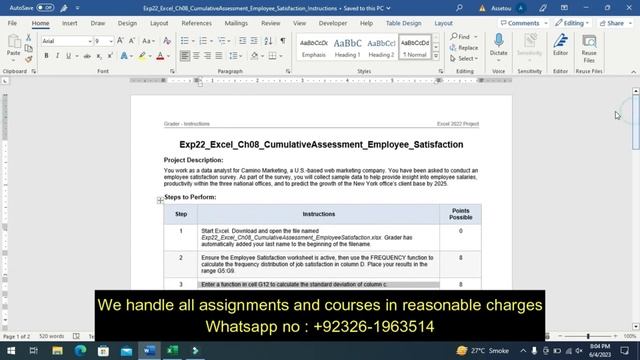Switch to Table Design tab

tap(403, 23)
